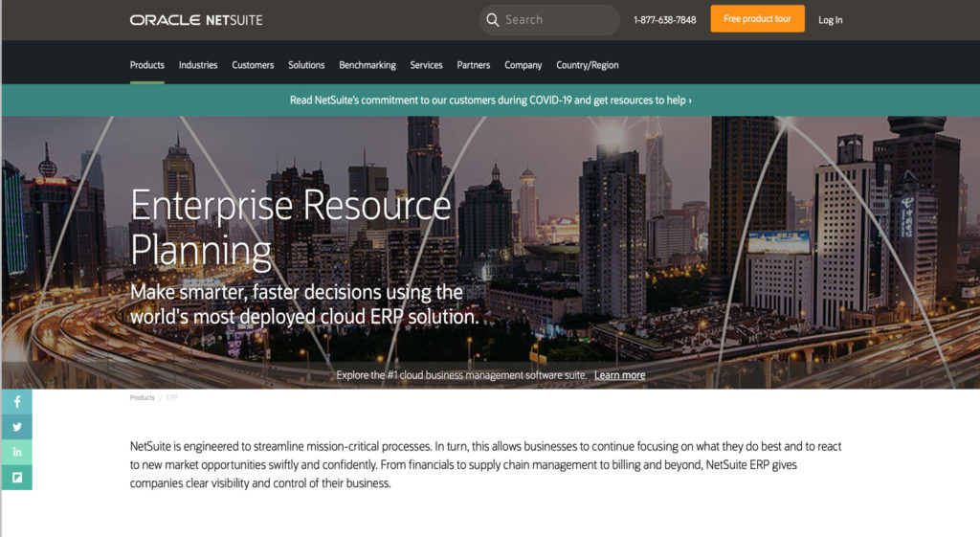Open the COVID-19 commitment banner link
The width and height of the screenshot is (980, 537).
pyautogui.click(x=491, y=100)
